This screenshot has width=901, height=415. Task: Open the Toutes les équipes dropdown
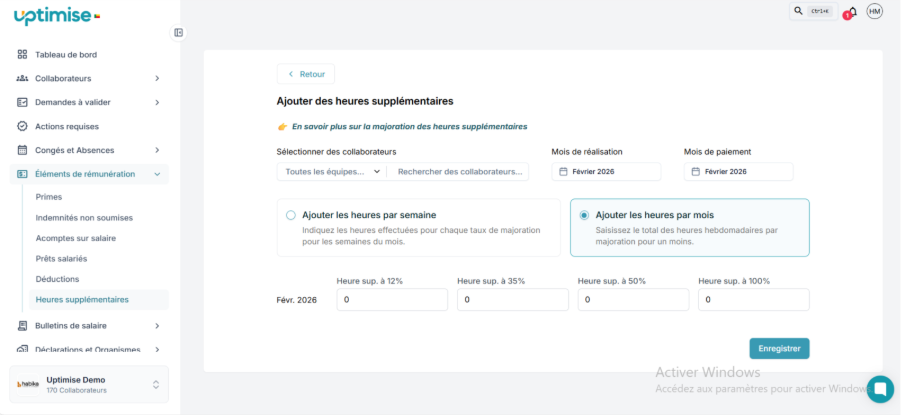(332, 171)
